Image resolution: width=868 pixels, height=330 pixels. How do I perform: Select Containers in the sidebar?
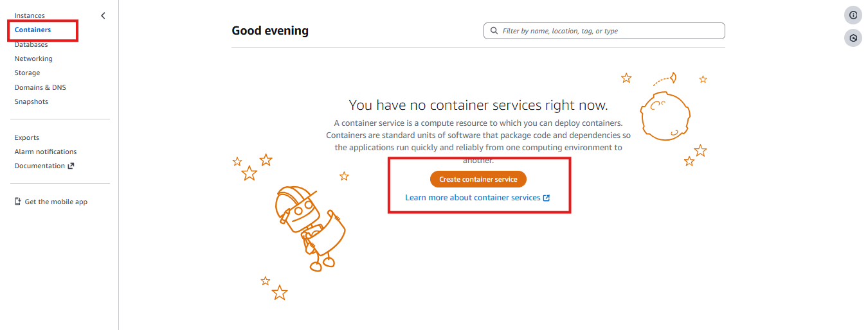pyautogui.click(x=33, y=30)
